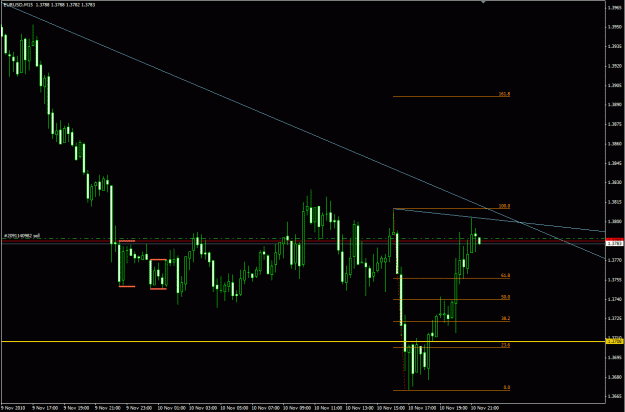Screen dimensions: 625x412
Task: Click the 1.3680 price on the scale
Action: pos(615,377)
